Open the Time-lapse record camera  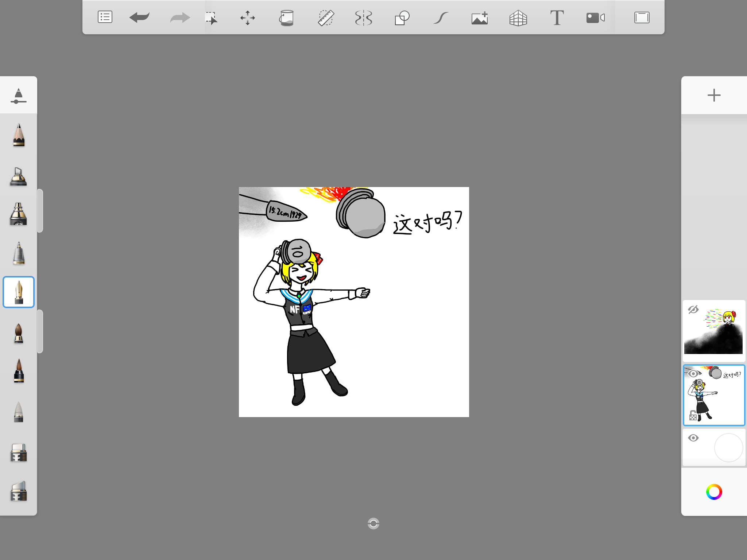(596, 18)
